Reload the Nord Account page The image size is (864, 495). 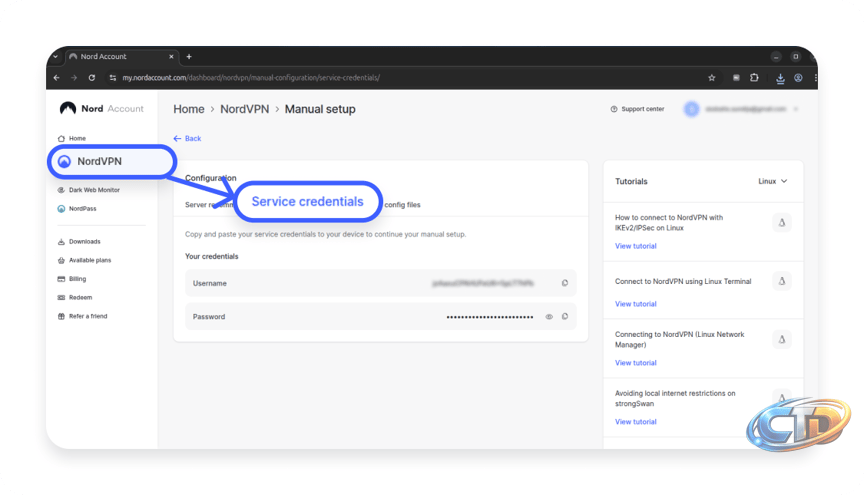point(91,78)
